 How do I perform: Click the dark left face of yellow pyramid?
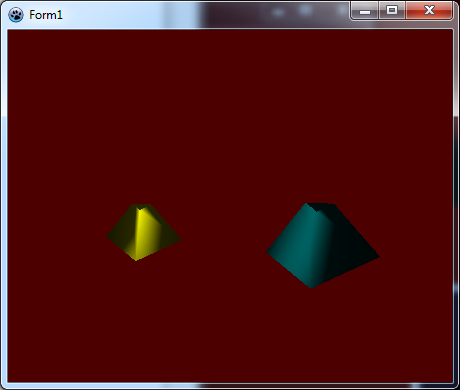[123, 233]
